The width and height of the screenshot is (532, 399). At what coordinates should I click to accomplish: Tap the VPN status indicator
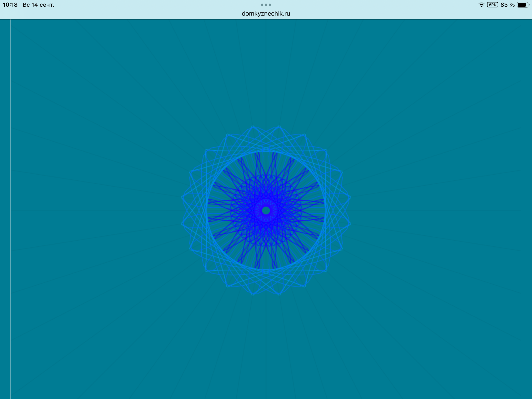492,5
